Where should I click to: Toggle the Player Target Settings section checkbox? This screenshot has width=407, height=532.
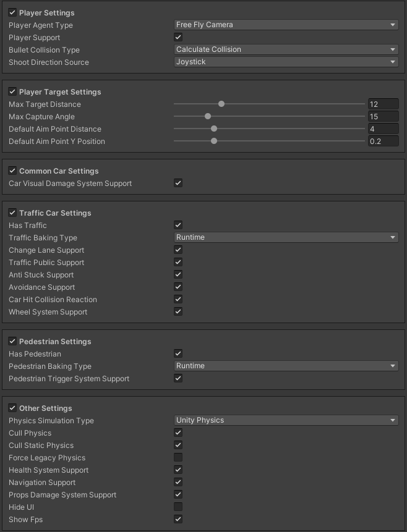click(x=12, y=91)
